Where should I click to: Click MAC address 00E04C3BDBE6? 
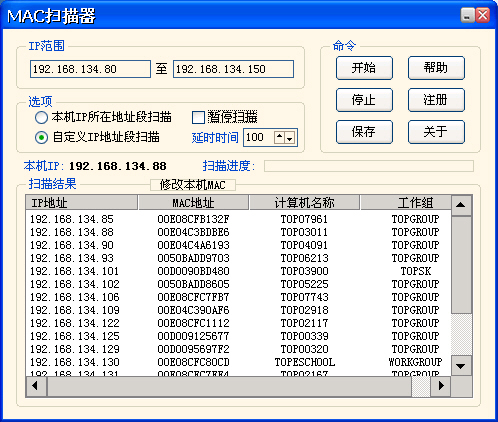point(193,232)
